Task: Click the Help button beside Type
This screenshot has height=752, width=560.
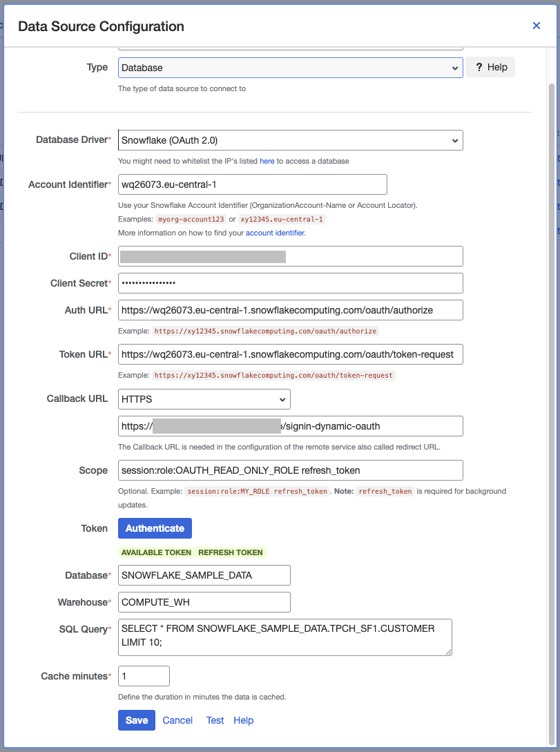Action: tap(491, 67)
